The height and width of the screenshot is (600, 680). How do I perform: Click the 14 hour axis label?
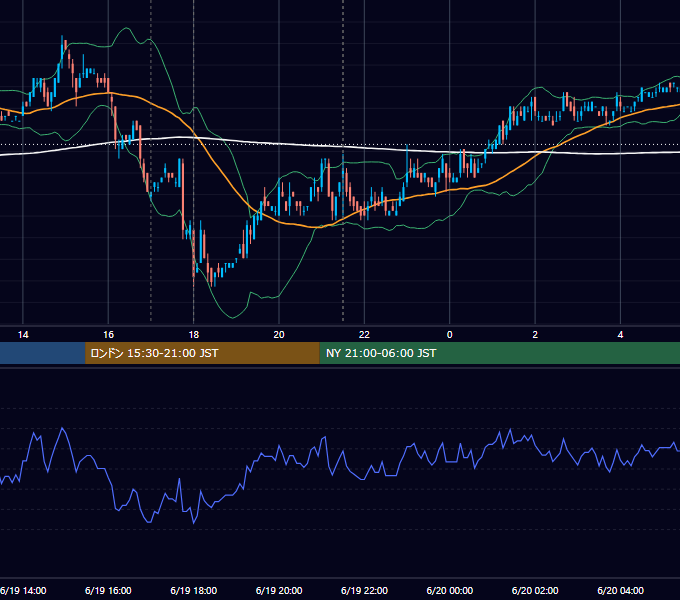click(23, 335)
